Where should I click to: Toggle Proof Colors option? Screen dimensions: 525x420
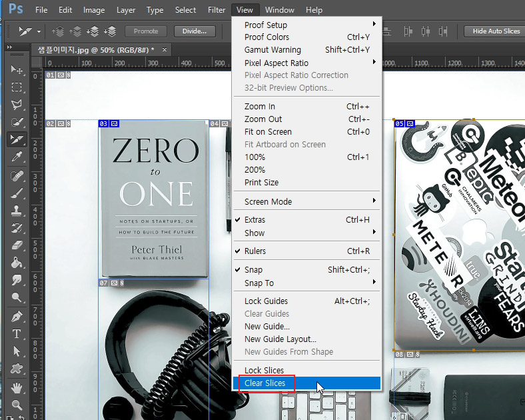pos(306,37)
